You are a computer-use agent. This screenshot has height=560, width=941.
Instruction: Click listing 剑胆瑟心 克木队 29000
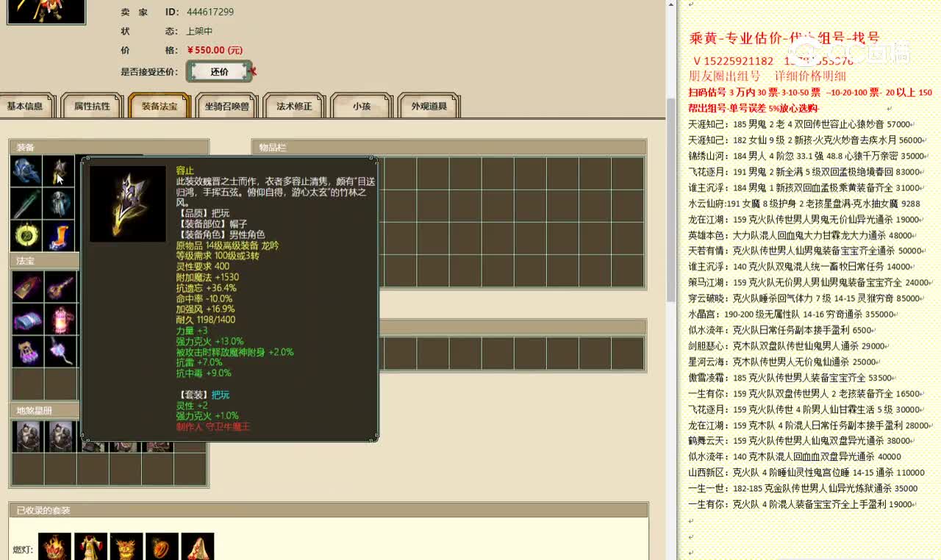[x=790, y=345]
